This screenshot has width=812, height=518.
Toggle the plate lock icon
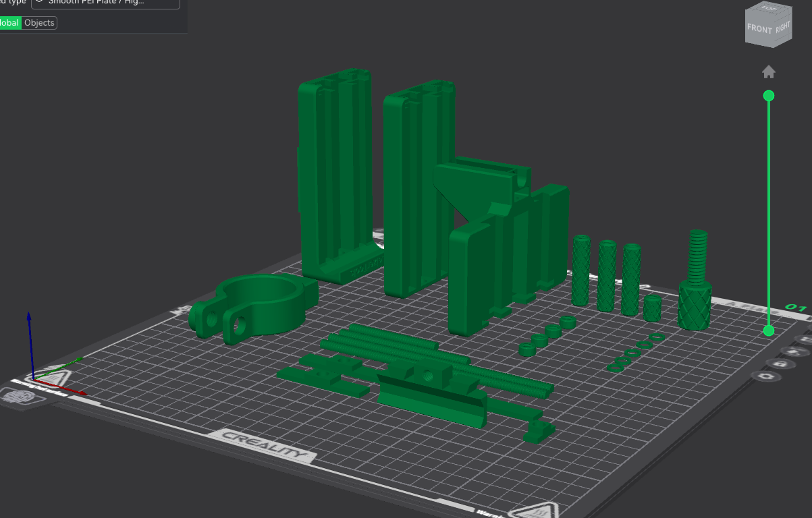point(779,364)
